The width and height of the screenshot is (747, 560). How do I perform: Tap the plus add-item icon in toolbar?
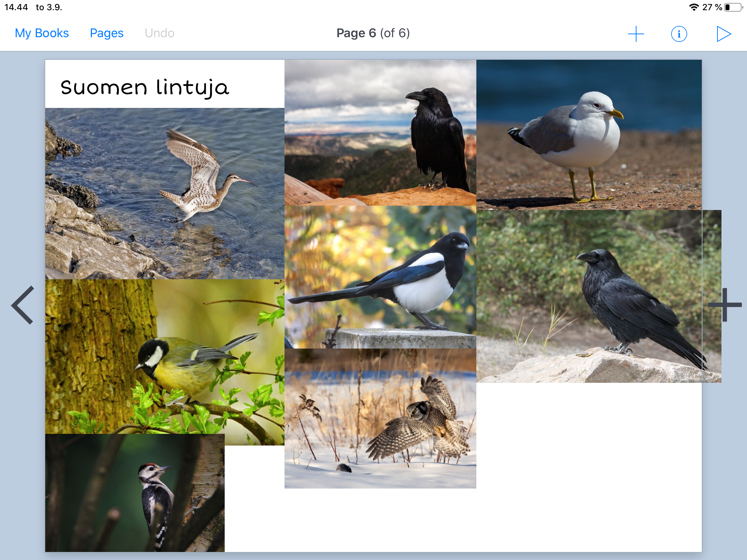[636, 34]
